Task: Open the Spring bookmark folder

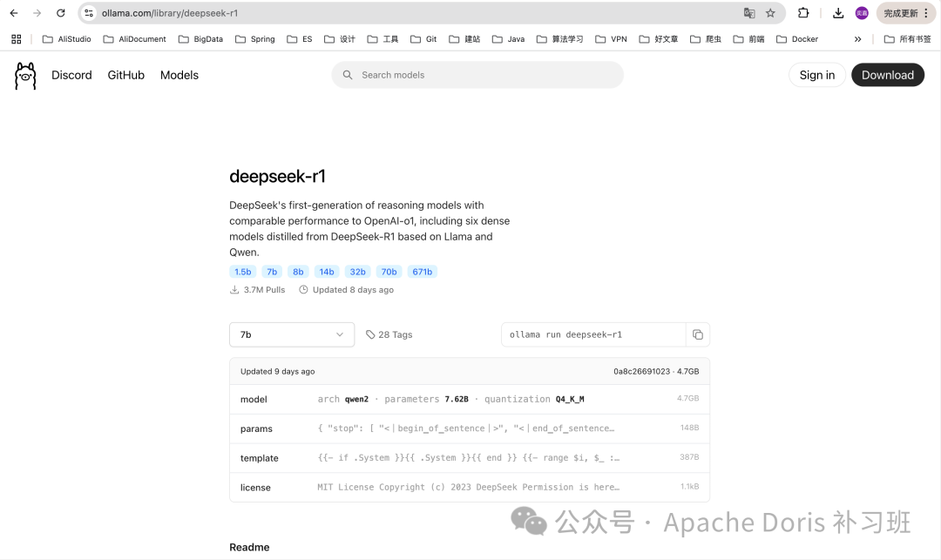Action: 255,39
